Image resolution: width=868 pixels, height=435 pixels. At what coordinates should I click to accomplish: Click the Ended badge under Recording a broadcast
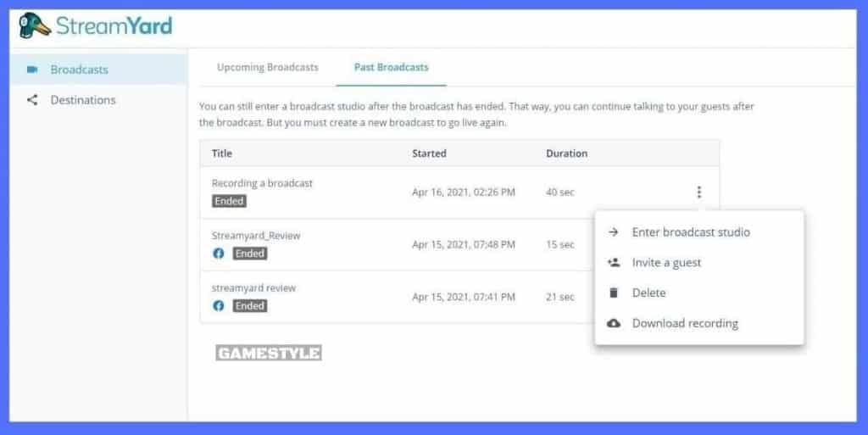(229, 202)
